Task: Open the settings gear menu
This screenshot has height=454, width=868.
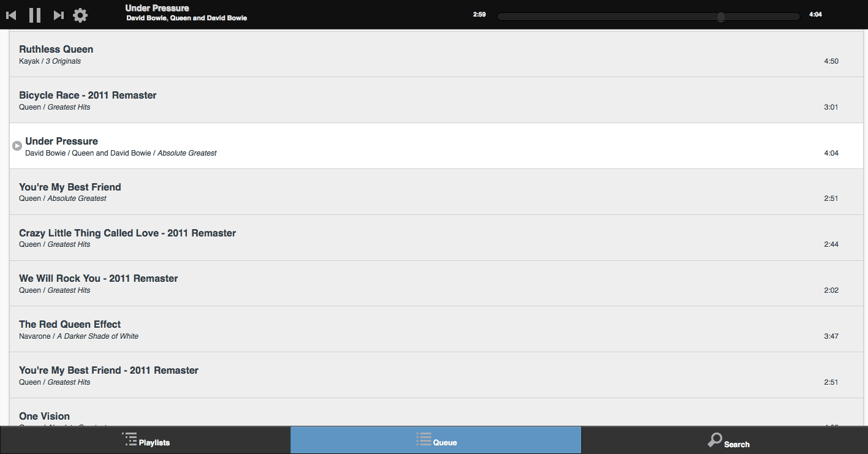Action: [80, 15]
